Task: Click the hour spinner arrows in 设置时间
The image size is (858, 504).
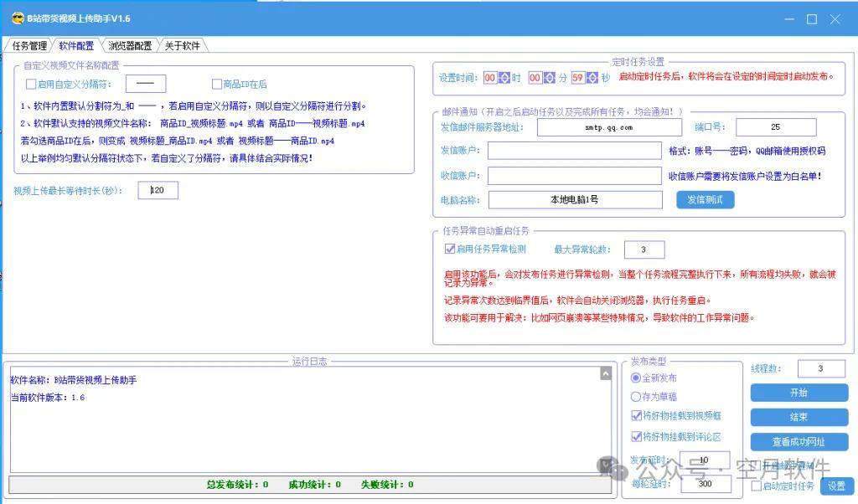Action: point(504,78)
